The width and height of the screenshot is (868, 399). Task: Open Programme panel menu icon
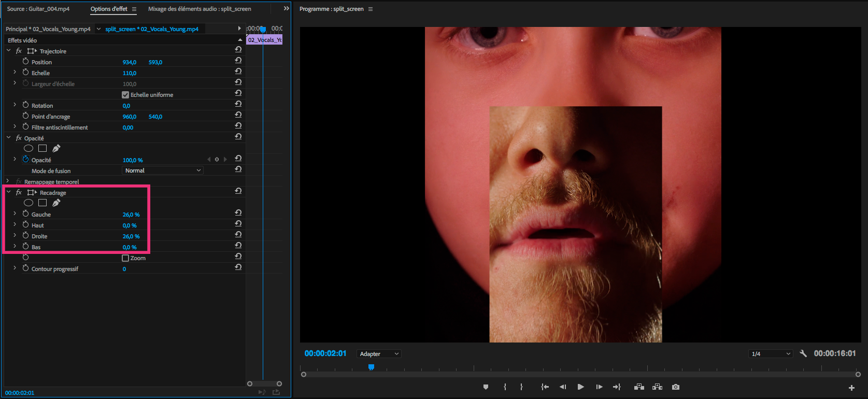tap(370, 9)
